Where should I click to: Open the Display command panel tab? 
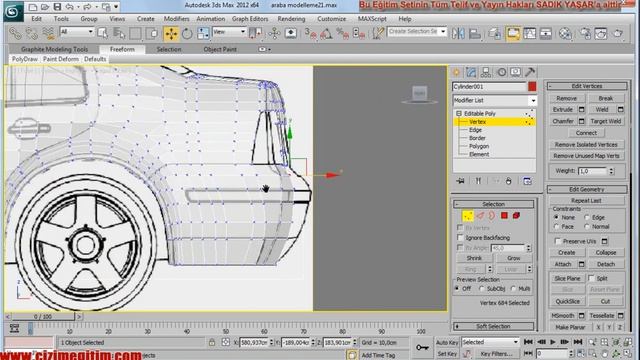coord(516,72)
